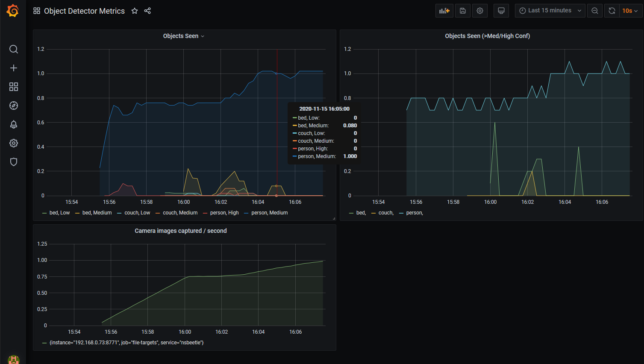The height and width of the screenshot is (364, 644).
Task: Open the dashboards grid icon beside the title
Action: point(37,11)
